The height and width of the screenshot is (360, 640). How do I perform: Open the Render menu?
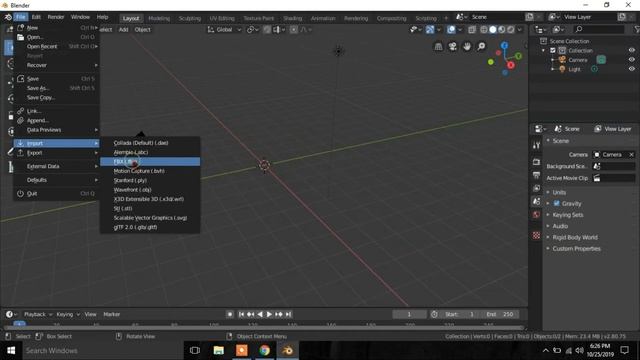point(56,17)
